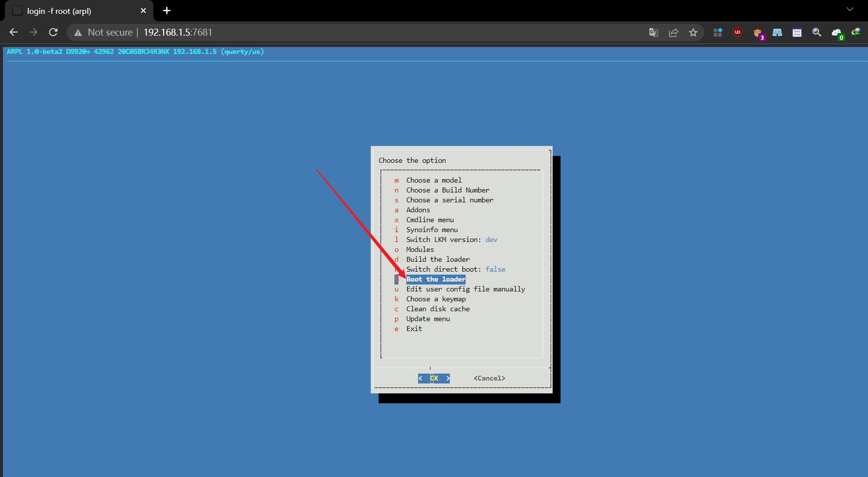Viewport: 868px width, 477px height.
Task: Bookmark this page with the star icon
Action: tap(693, 32)
